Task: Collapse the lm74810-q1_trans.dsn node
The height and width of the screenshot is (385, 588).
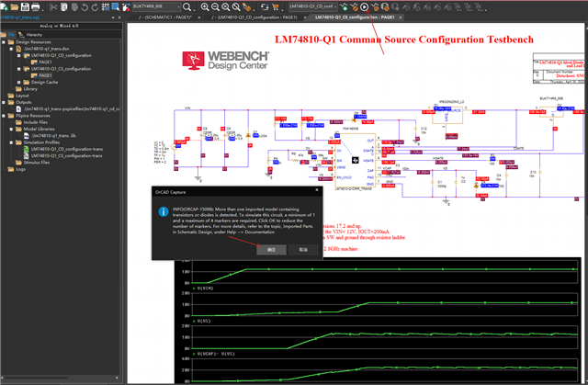Action: pyautogui.click(x=11, y=49)
